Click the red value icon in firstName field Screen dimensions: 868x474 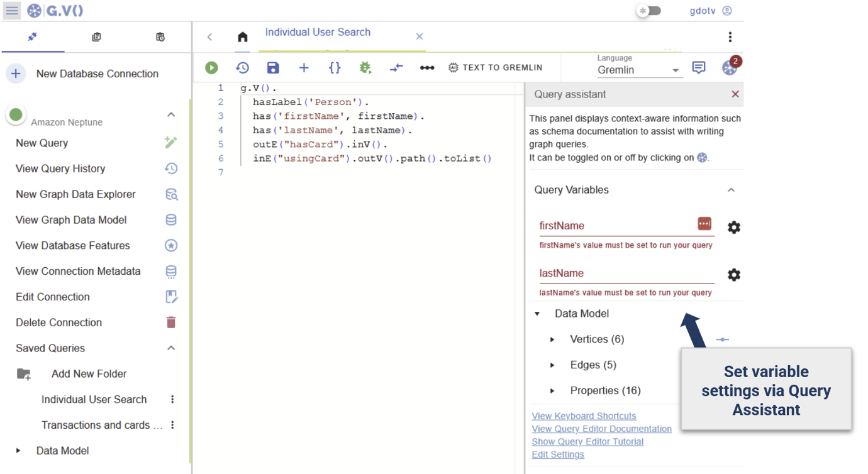click(x=704, y=224)
